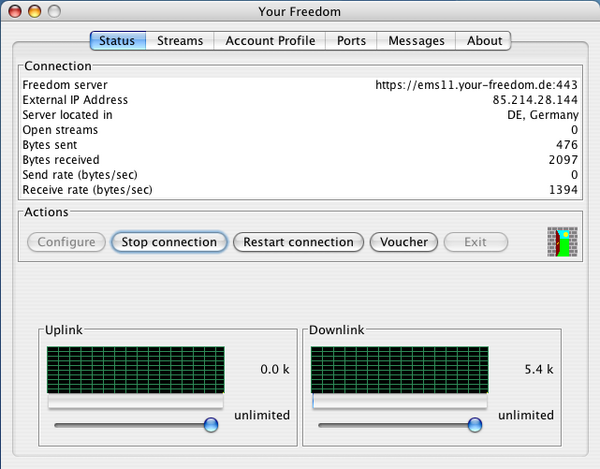Image resolution: width=600 pixels, height=469 pixels.
Task: Click the Receive rate (bytes/sec) label
Action: tap(87, 190)
